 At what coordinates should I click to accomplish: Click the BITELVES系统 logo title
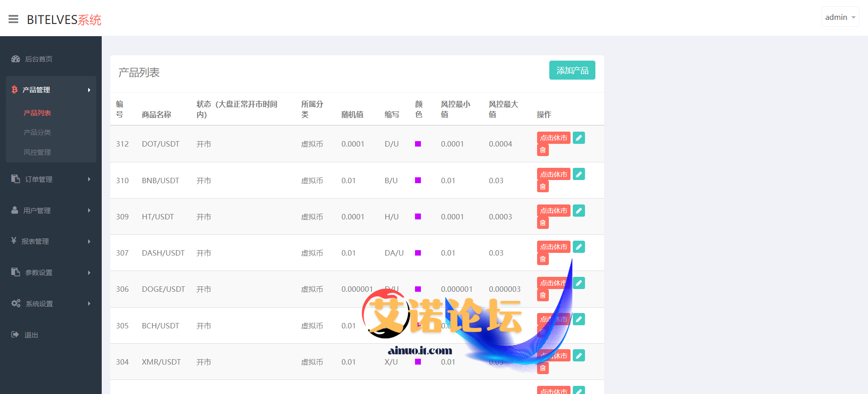click(64, 19)
